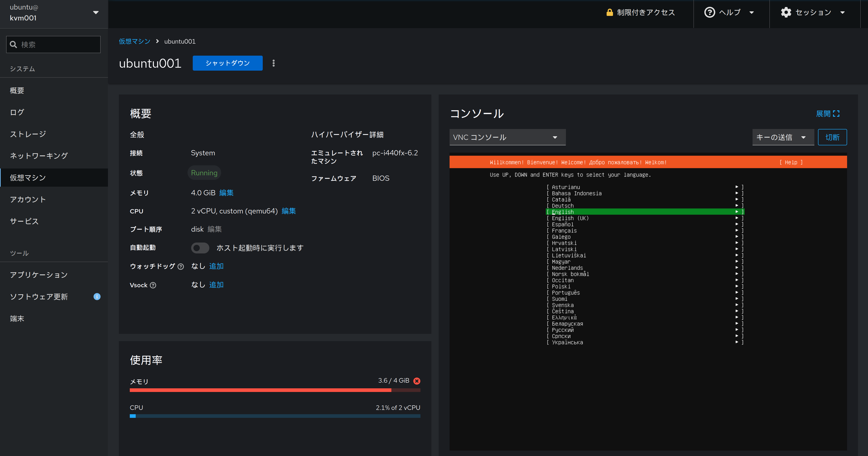
Task: Focus the 検索 search input field
Action: coord(53,45)
